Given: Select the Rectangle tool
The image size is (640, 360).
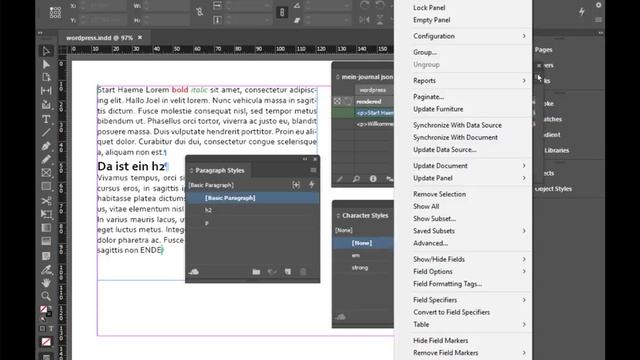Looking at the screenshot, I should coord(46,187).
